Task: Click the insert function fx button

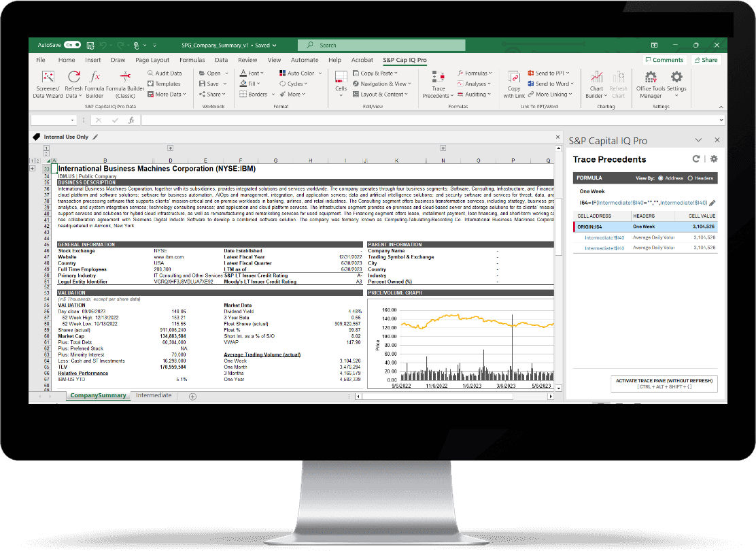Action: [131, 120]
